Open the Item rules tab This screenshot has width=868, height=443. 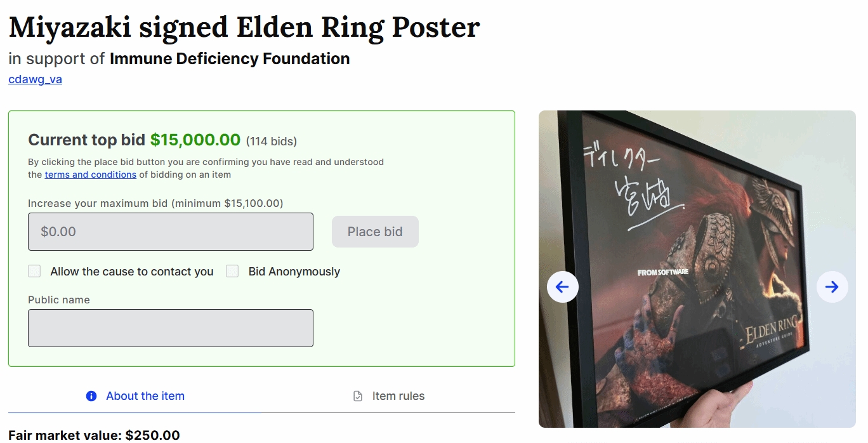(398, 396)
